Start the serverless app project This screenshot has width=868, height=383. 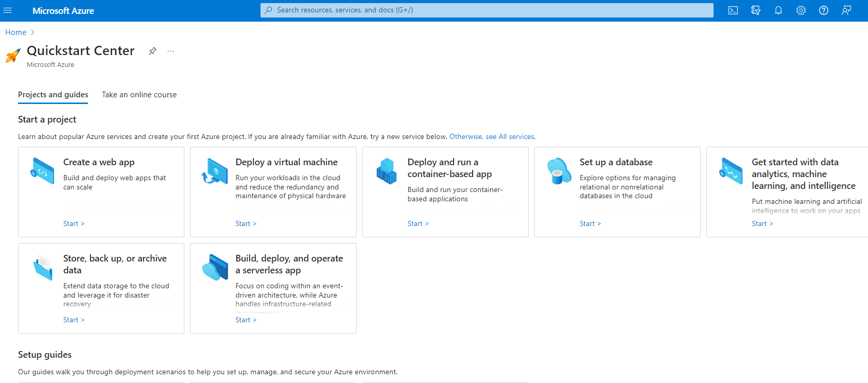tap(246, 320)
